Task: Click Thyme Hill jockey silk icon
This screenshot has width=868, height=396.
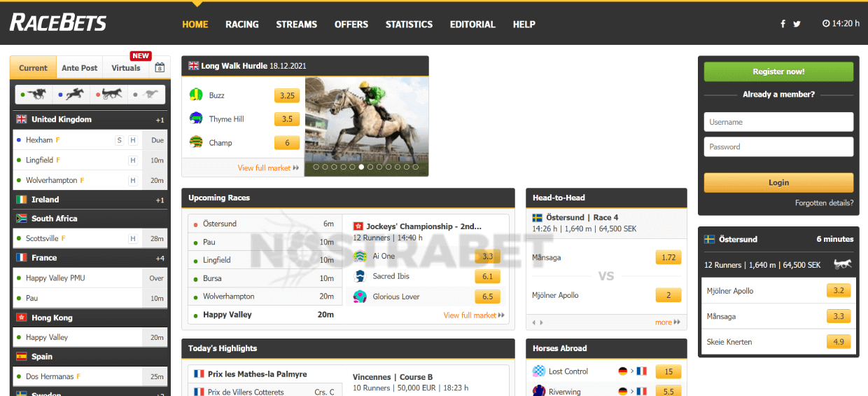Action: pyautogui.click(x=196, y=118)
